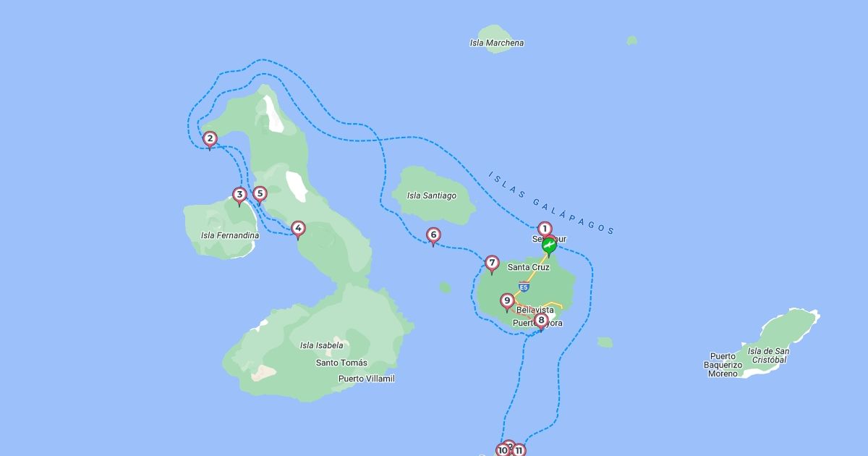Open map marker number 9
The width and height of the screenshot is (868, 456).
coord(507,301)
